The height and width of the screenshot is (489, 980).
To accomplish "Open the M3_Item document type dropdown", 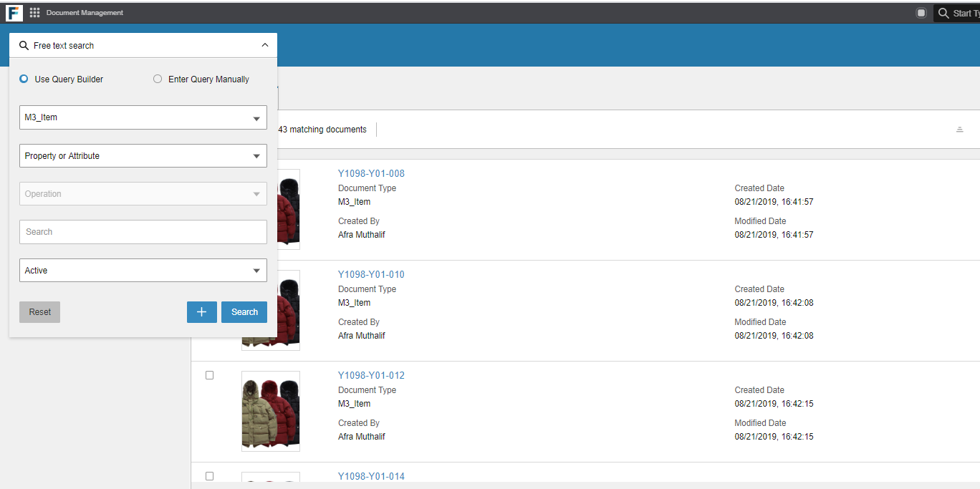I will coord(143,117).
